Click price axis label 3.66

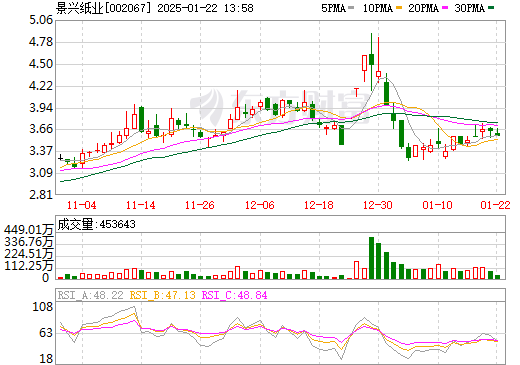pyautogui.click(x=41, y=129)
